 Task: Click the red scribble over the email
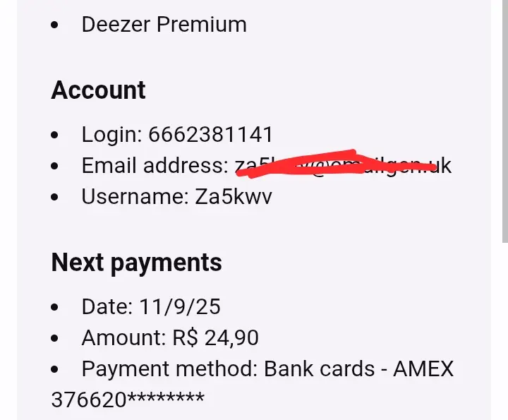click(337, 164)
